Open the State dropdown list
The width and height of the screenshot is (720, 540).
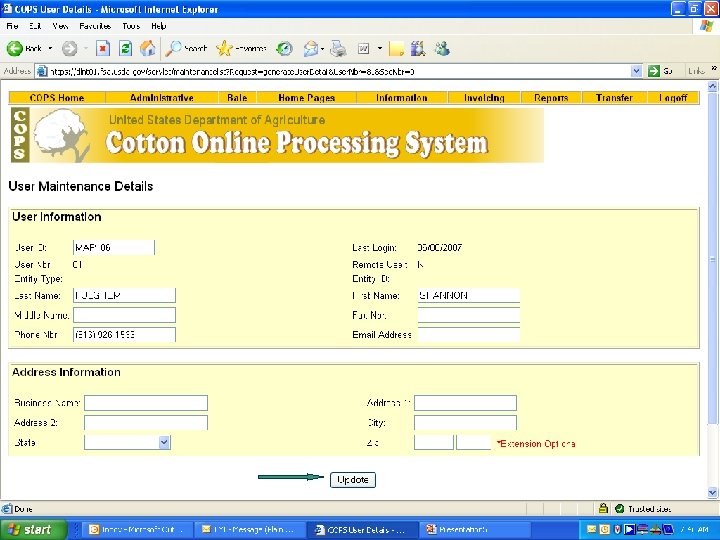pos(164,442)
